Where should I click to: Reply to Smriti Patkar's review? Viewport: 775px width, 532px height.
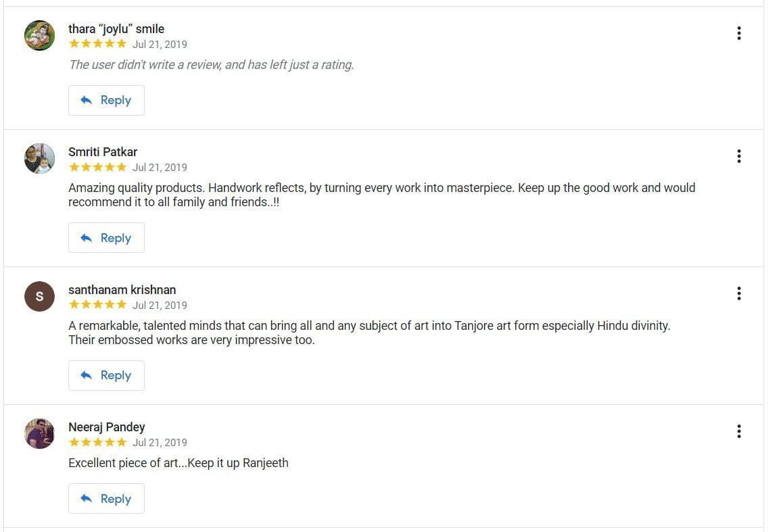tap(106, 238)
